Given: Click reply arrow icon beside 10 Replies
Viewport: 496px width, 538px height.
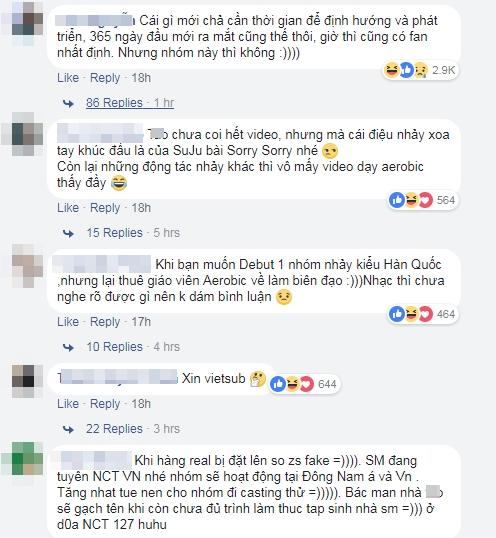Looking at the screenshot, I should coord(68,347).
